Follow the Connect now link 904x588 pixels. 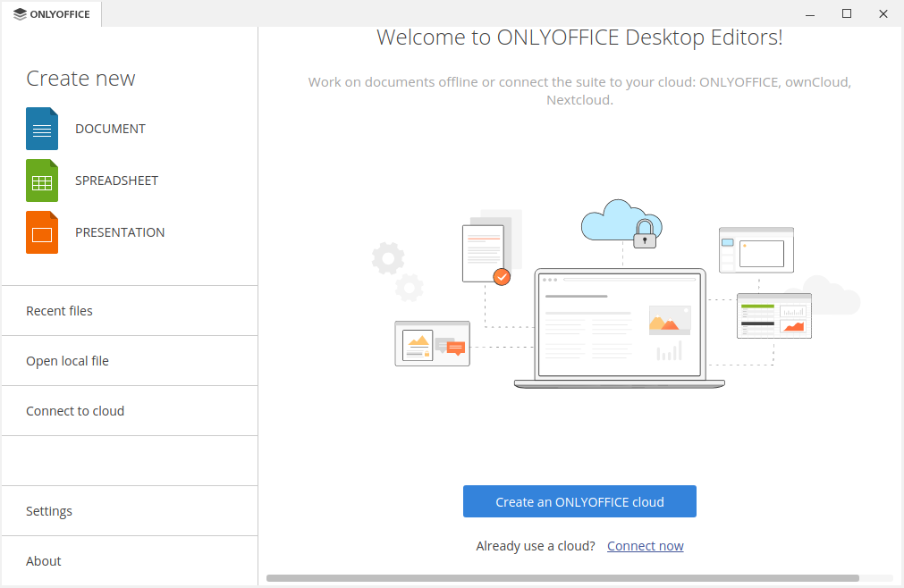point(645,546)
